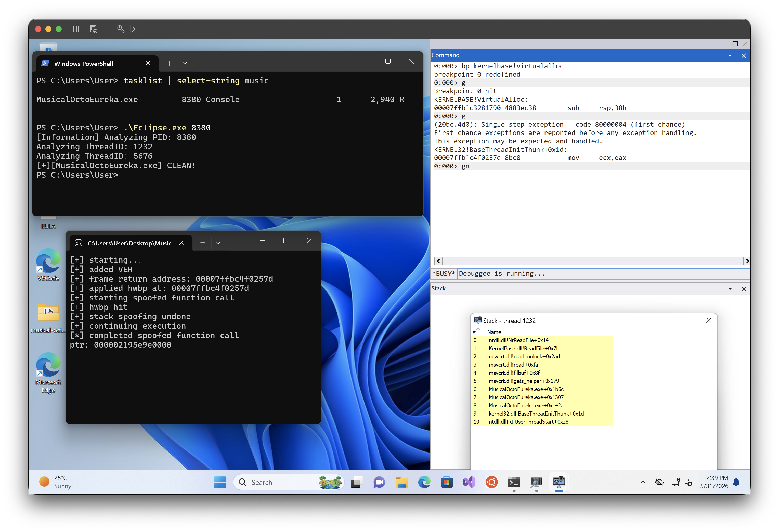Close the Music console tab
The height and width of the screenshot is (532, 779).
click(x=181, y=243)
